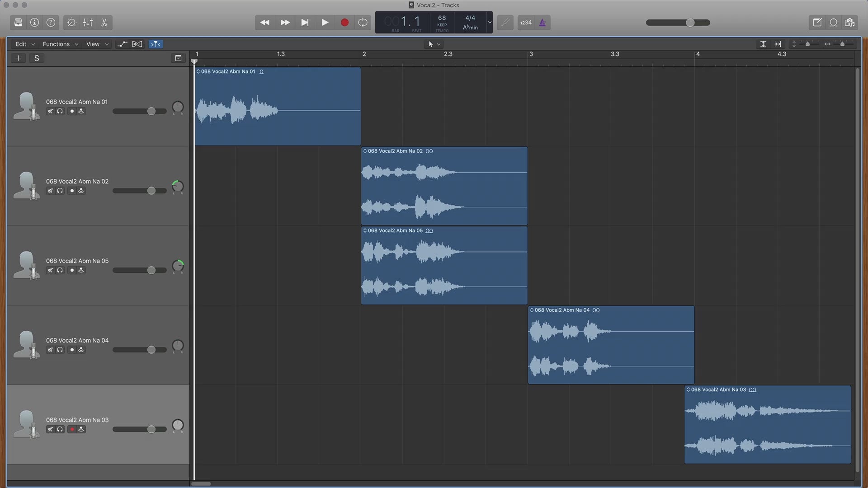Enable Flex editing icon
Image resolution: width=868 pixels, height=488 pixels.
(x=137, y=44)
